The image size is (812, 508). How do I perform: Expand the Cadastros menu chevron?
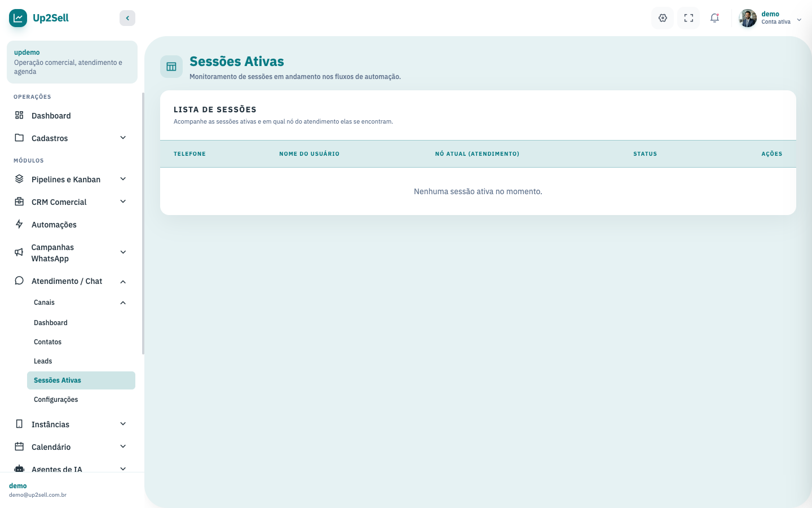click(x=123, y=138)
